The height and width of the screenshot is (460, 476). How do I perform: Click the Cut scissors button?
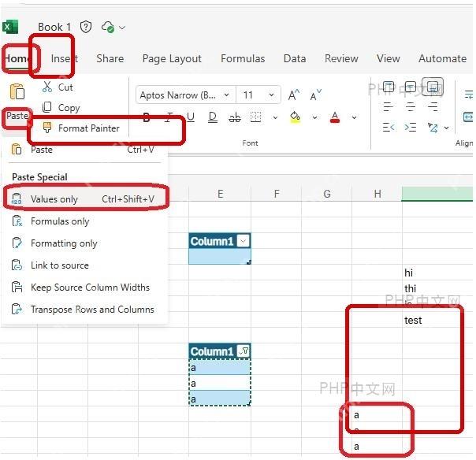(58, 87)
